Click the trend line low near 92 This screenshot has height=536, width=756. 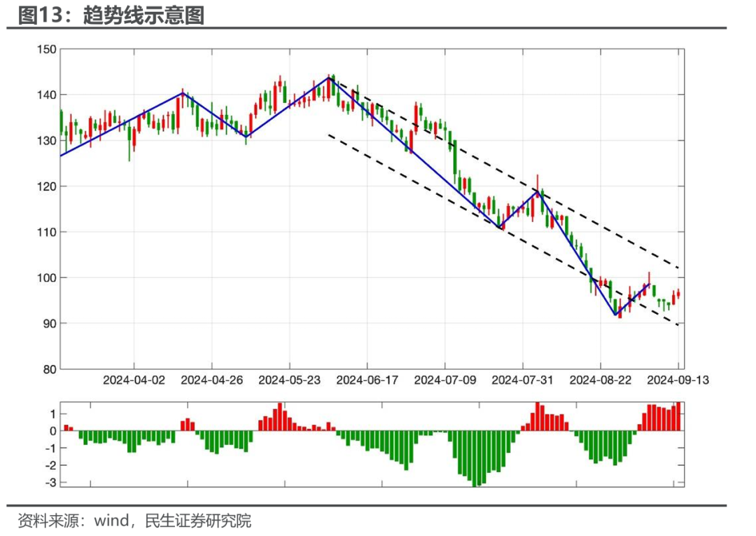click(x=615, y=315)
